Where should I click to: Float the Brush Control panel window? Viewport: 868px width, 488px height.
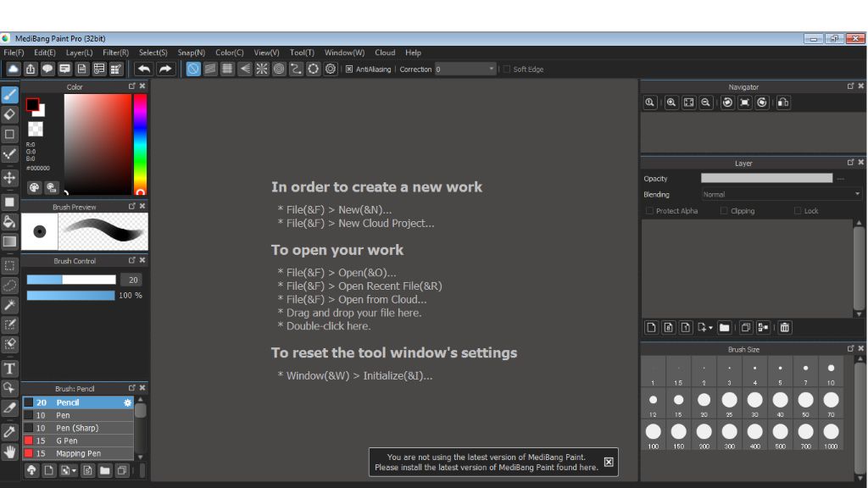pyautogui.click(x=131, y=260)
